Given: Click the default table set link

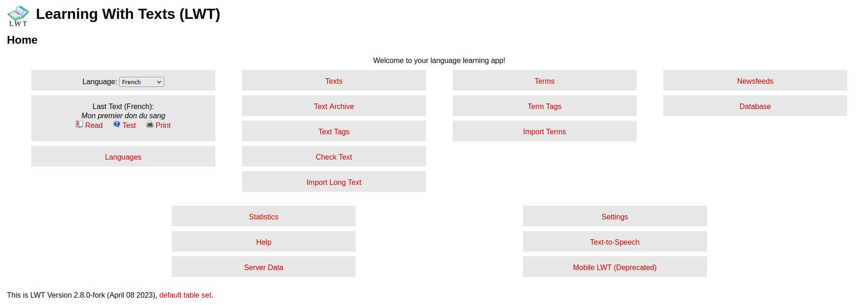Looking at the screenshot, I should click(x=185, y=295).
